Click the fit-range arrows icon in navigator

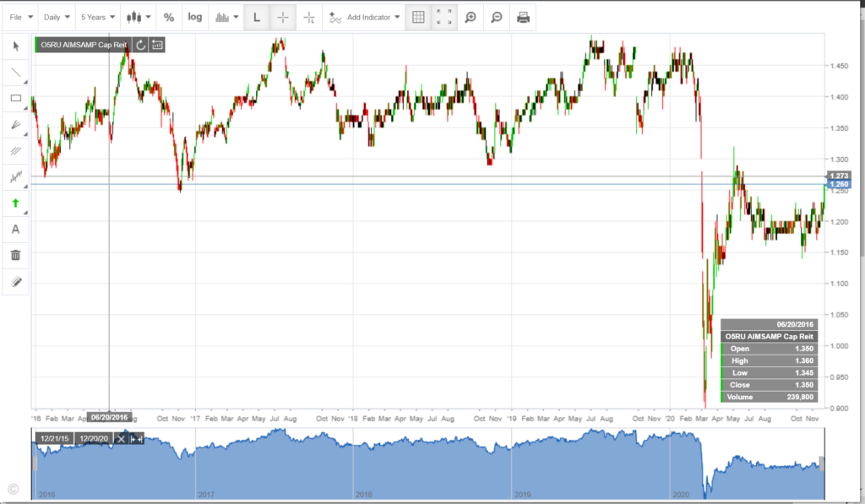[136, 439]
